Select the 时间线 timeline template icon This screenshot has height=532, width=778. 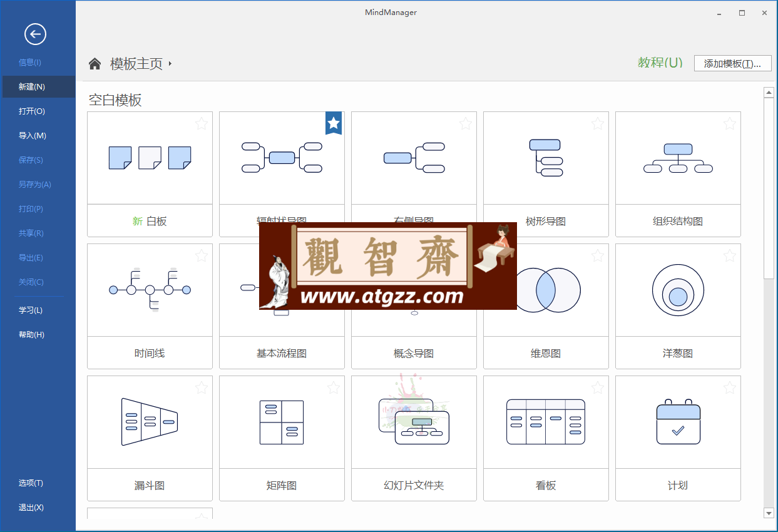[150, 290]
